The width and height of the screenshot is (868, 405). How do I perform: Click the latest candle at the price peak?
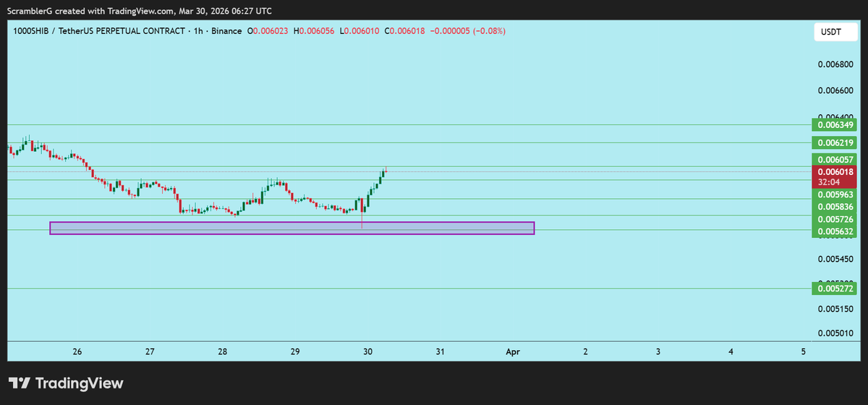point(386,171)
